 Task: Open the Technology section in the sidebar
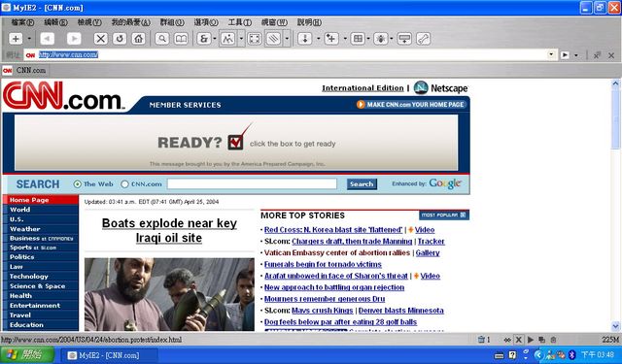pos(29,276)
